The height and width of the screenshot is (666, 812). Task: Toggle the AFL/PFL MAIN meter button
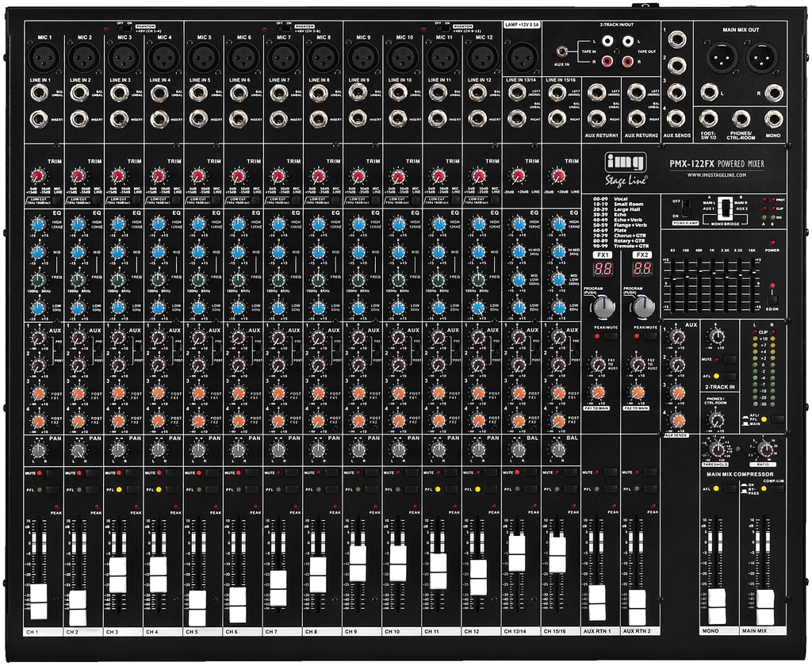[x=777, y=419]
